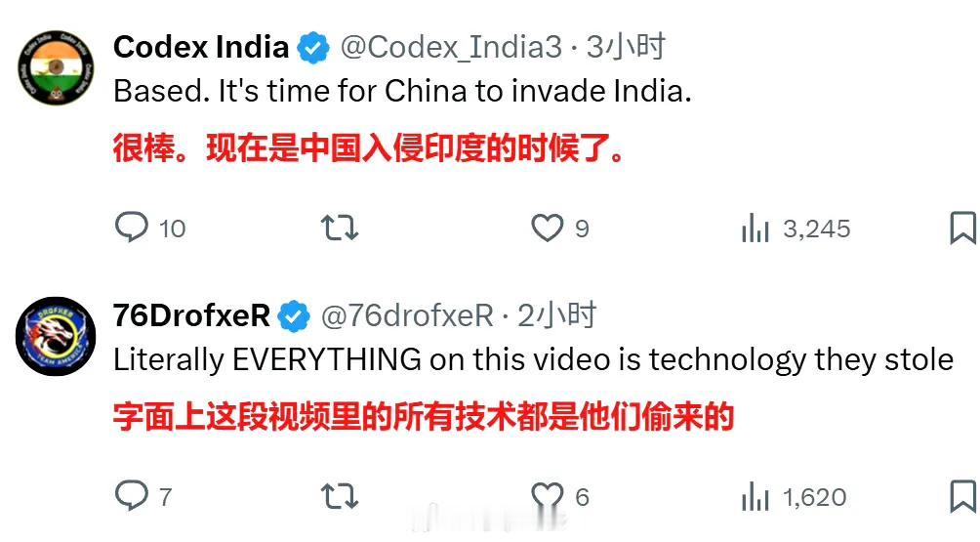View analytics showing 1,620 views
The image size is (980, 542).
(794, 496)
